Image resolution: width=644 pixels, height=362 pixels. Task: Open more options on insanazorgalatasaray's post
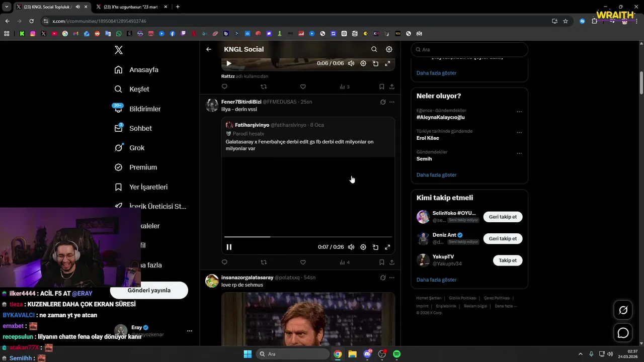pyautogui.click(x=392, y=278)
